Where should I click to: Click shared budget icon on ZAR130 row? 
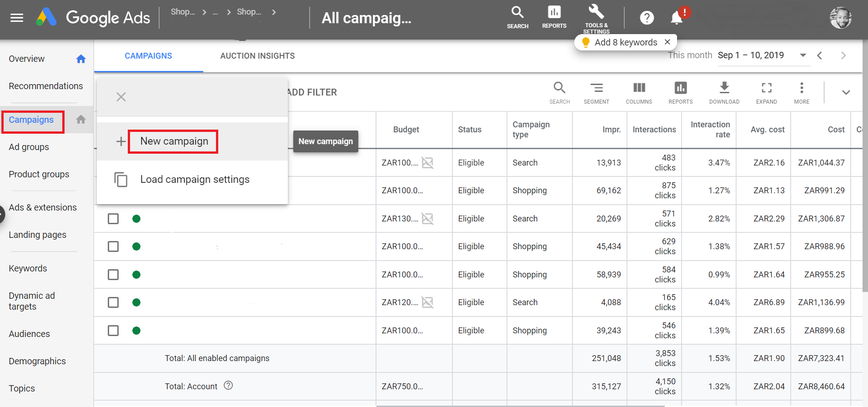[427, 219]
